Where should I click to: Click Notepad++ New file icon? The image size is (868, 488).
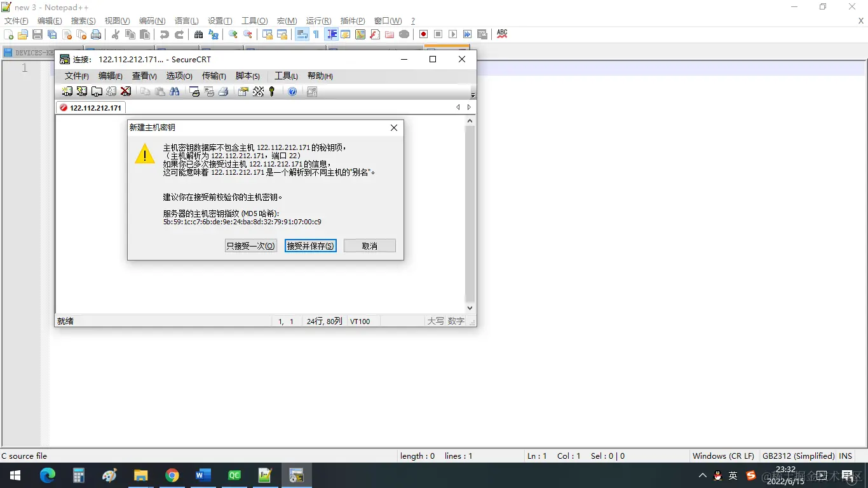point(9,34)
